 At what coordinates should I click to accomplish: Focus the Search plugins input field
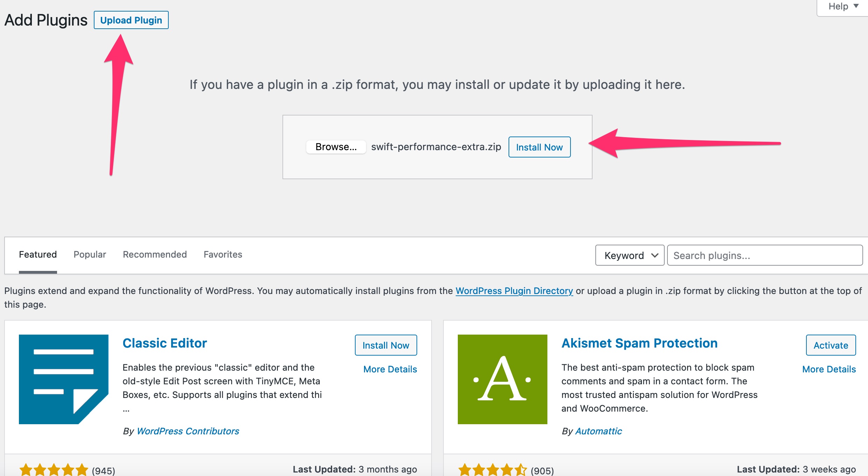765,255
